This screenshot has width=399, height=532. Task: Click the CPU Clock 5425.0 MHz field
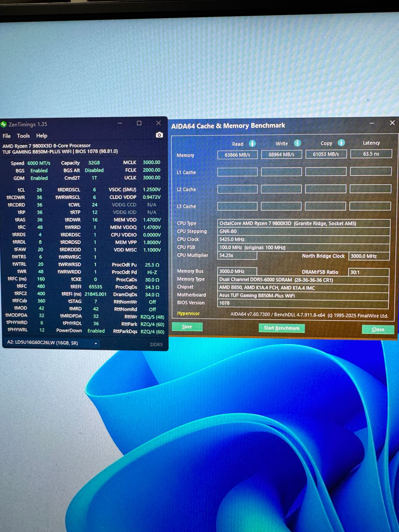coord(304,239)
